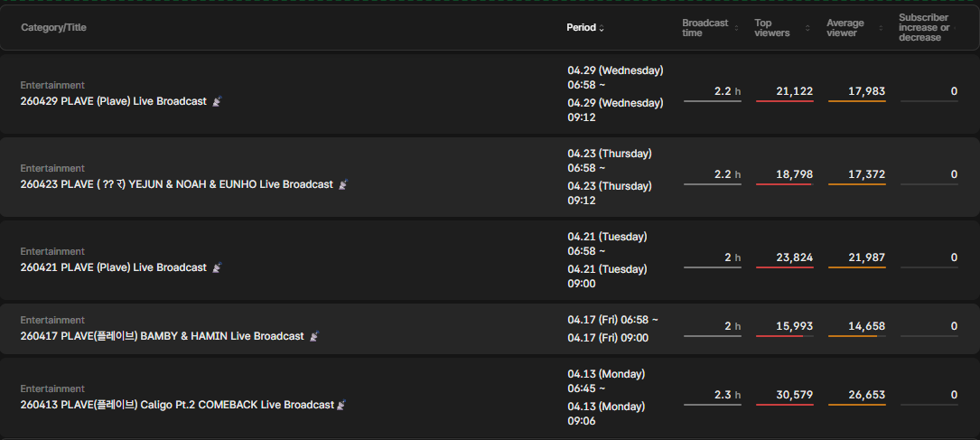Image resolution: width=980 pixels, height=440 pixels.
Task: Click the 30,579 top viewers red bar
Action: [x=784, y=405]
